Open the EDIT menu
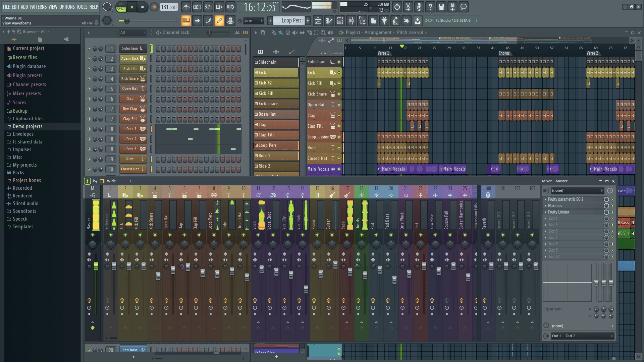This screenshot has height=362, width=644. tap(15, 7)
